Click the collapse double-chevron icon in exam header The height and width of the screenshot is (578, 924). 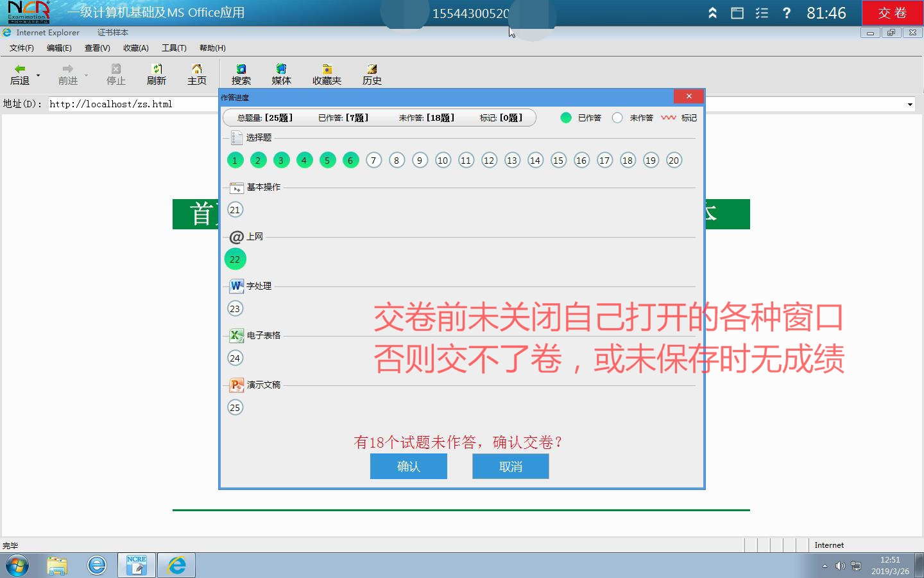[x=712, y=13]
